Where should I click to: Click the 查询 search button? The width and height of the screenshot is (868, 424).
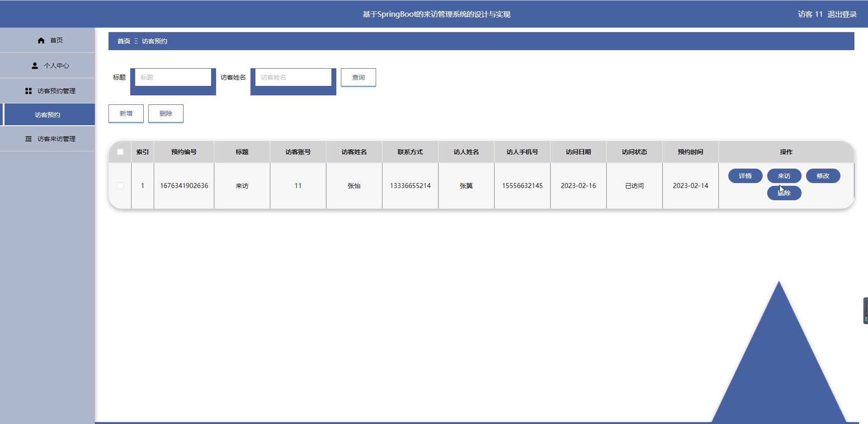click(x=359, y=77)
